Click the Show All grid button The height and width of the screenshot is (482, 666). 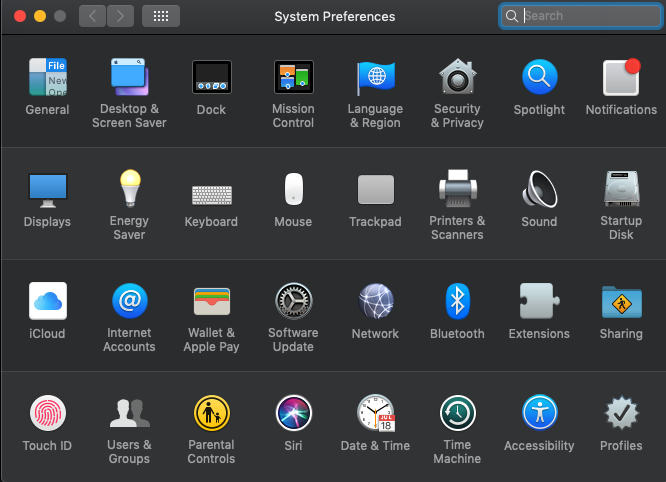(161, 17)
